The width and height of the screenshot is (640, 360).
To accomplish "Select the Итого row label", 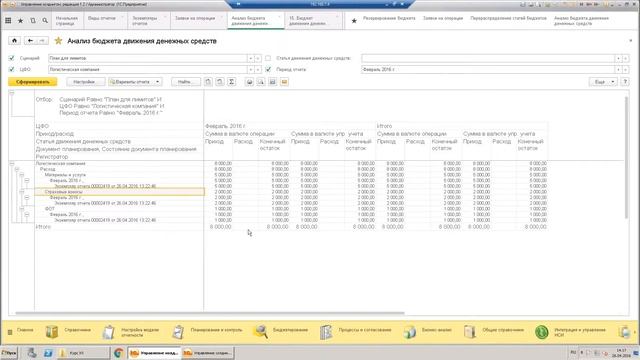I will coord(43,227).
